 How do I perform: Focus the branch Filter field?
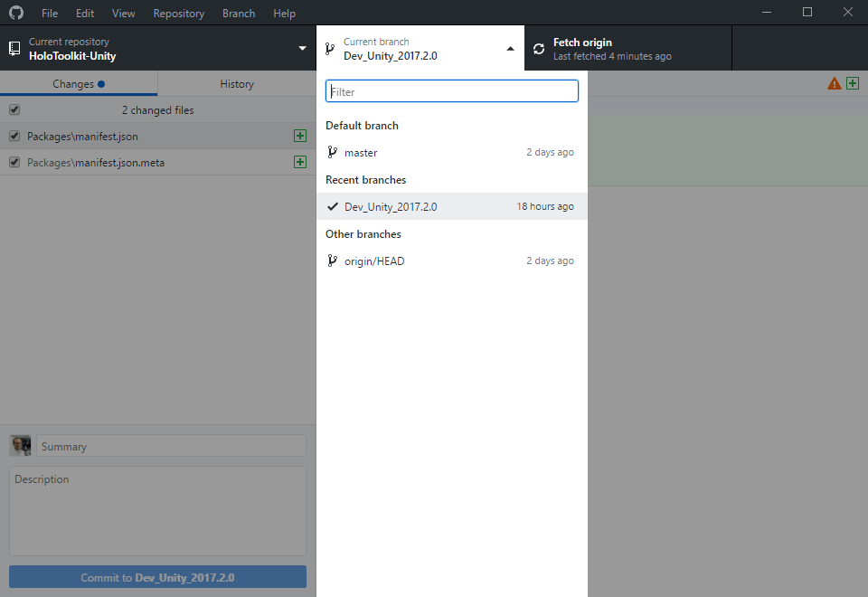pyautogui.click(x=452, y=91)
